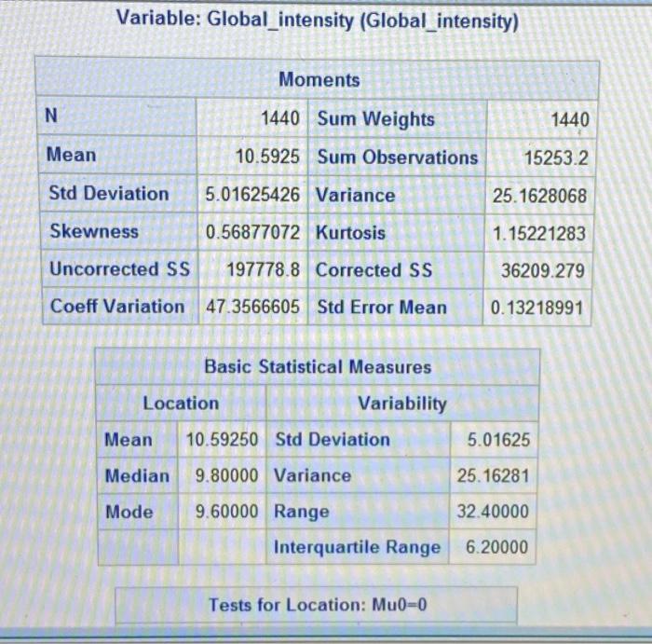Select the value 0.13218991
This screenshot has height=644, width=652.
pos(537,308)
